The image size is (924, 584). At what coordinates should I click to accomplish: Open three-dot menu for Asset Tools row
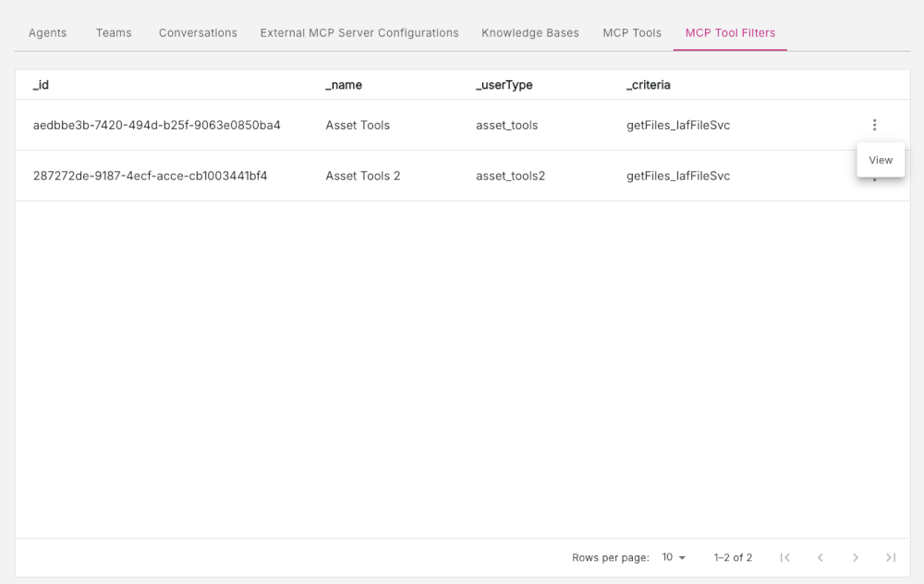874,125
